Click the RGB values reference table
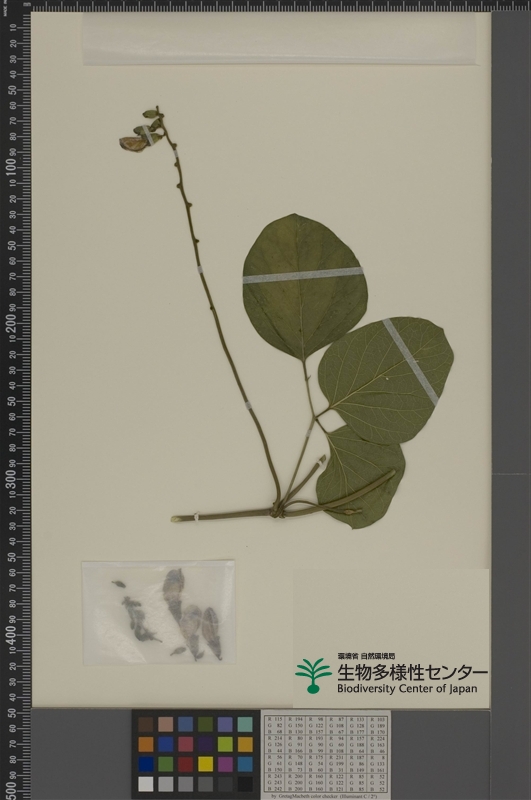The height and width of the screenshot is (800, 531). point(326,754)
